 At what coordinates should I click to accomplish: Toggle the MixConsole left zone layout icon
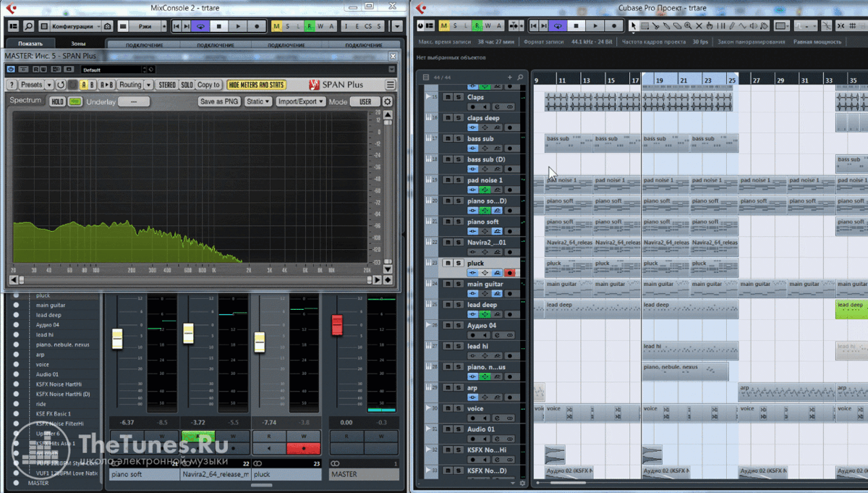14,26
